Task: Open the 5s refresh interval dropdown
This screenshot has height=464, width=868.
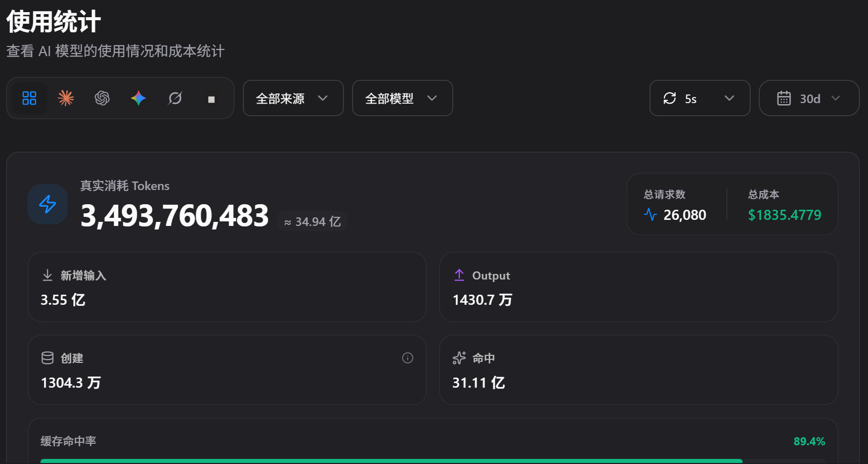Action: pyautogui.click(x=700, y=98)
